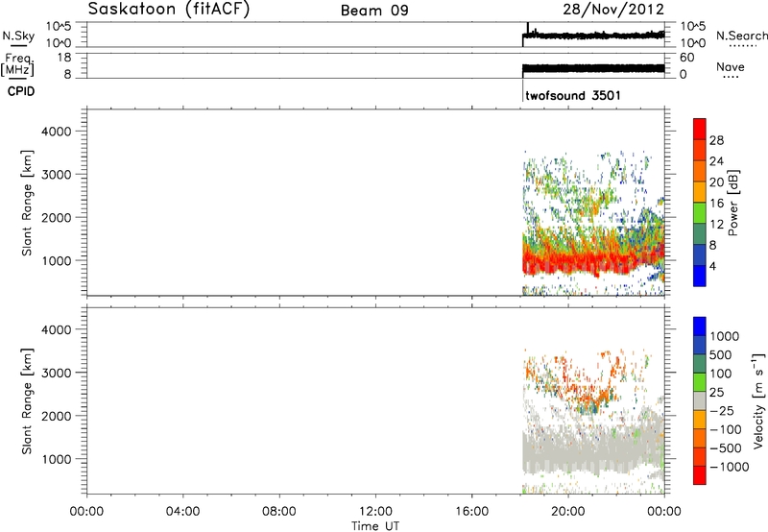Click the Velocity [m s⁻¹] colorbar title

(x=758, y=401)
